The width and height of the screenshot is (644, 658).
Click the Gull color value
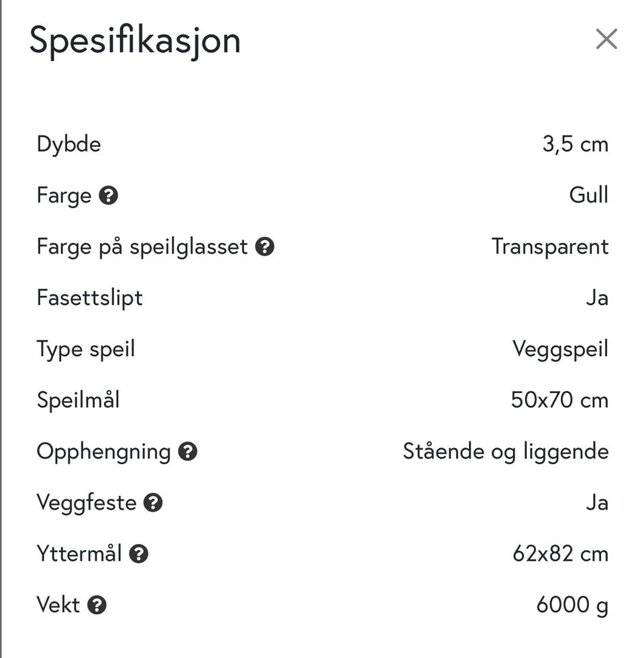[x=588, y=195]
